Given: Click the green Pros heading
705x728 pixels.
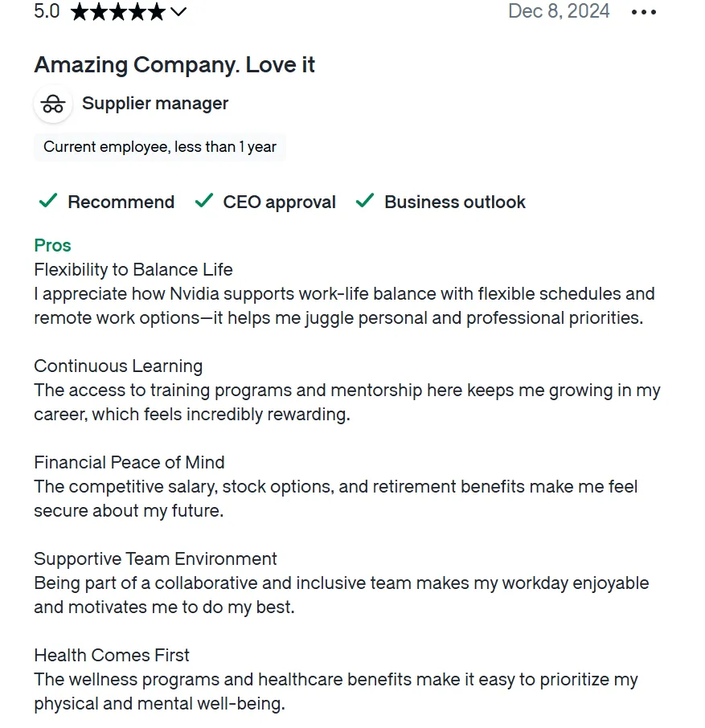Looking at the screenshot, I should point(52,245).
